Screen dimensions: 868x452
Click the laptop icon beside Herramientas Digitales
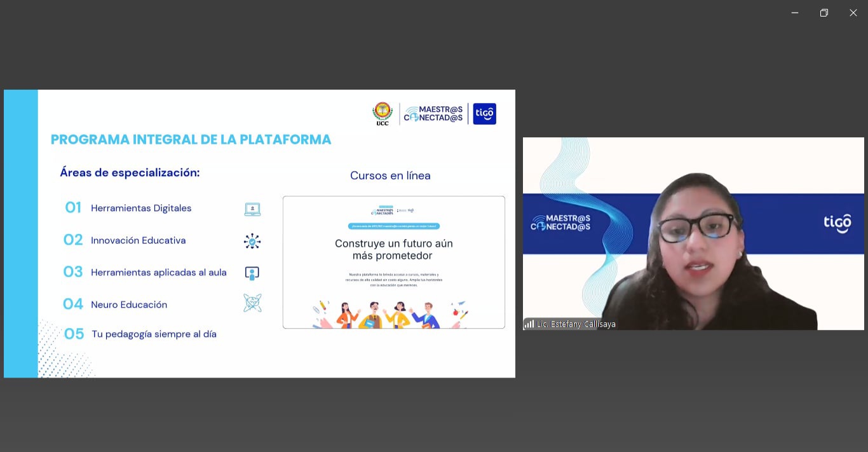(252, 209)
